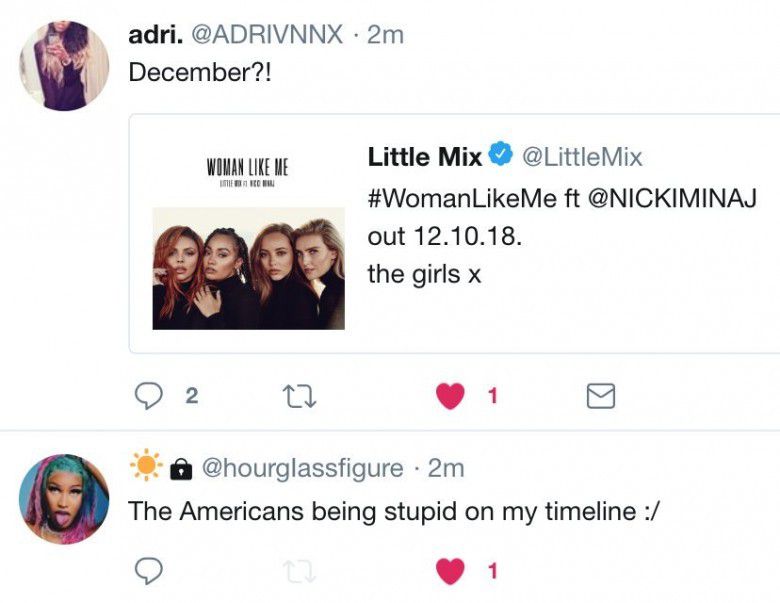Open adri. display name profile
The image size is (780, 603).
[156, 35]
